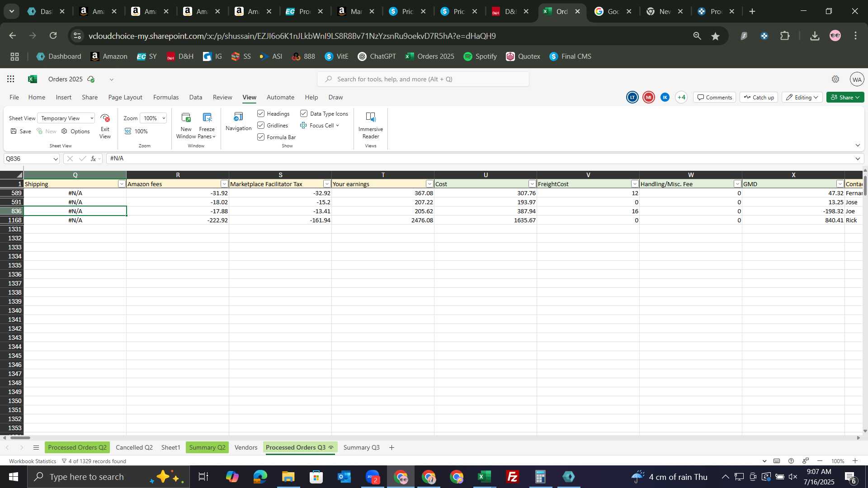Expand the Name Box dropdown
The image size is (868, 488).
pyautogui.click(x=56, y=159)
